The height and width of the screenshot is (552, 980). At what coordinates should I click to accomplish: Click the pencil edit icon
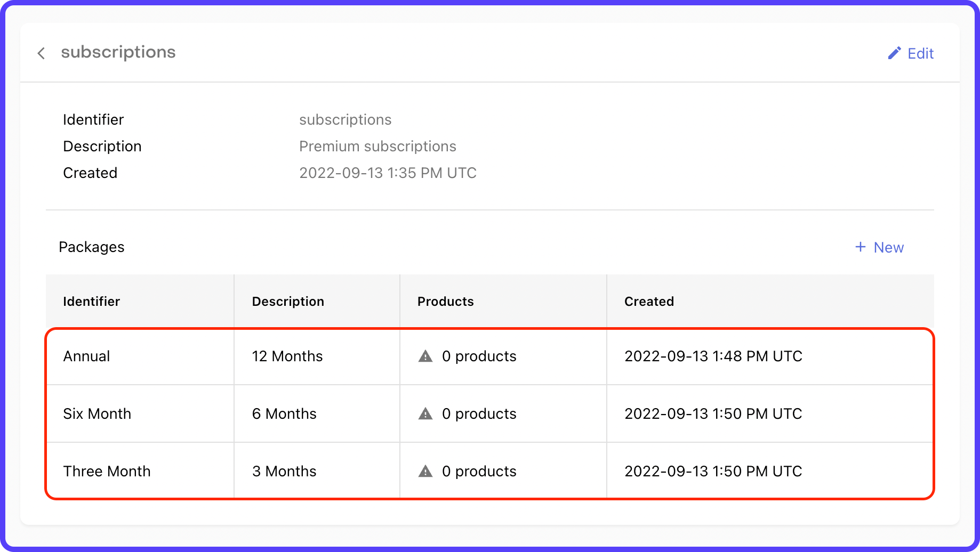(894, 53)
